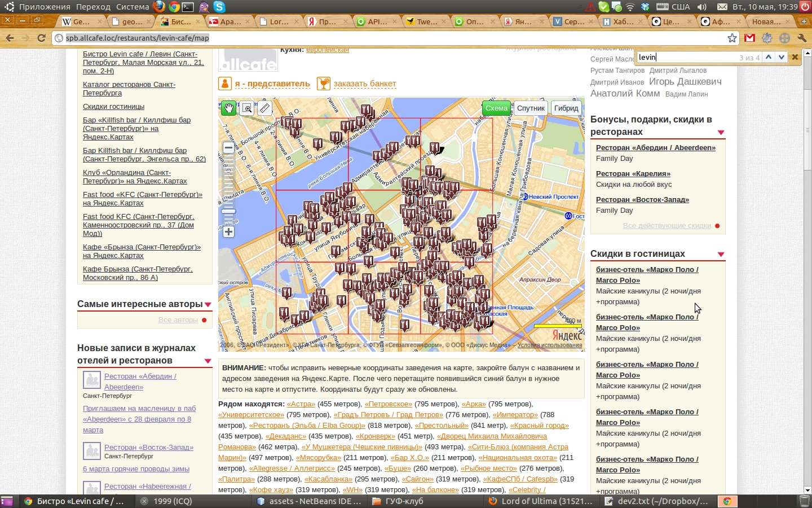Click the «заказать банкет» link
Image resolution: width=812 pixels, height=508 pixels.
[365, 84]
